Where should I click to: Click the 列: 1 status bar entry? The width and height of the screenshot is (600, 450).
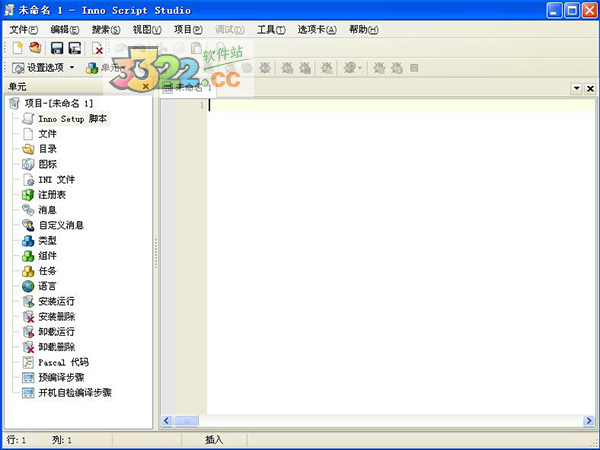[x=62, y=440]
